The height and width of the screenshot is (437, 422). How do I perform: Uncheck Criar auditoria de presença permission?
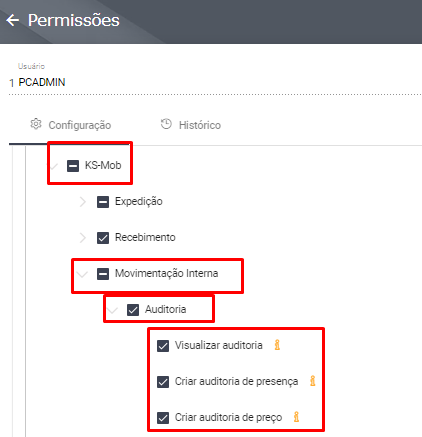(x=163, y=382)
